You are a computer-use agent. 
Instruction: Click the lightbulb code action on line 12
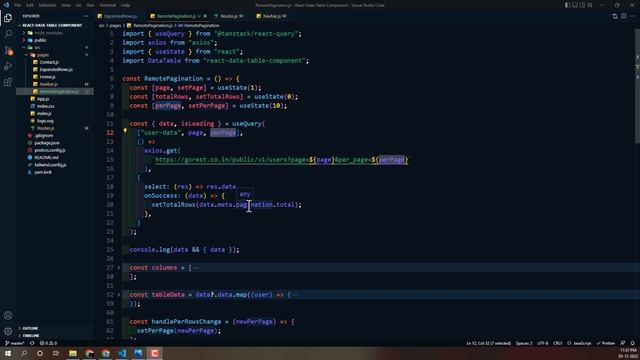tap(125, 131)
